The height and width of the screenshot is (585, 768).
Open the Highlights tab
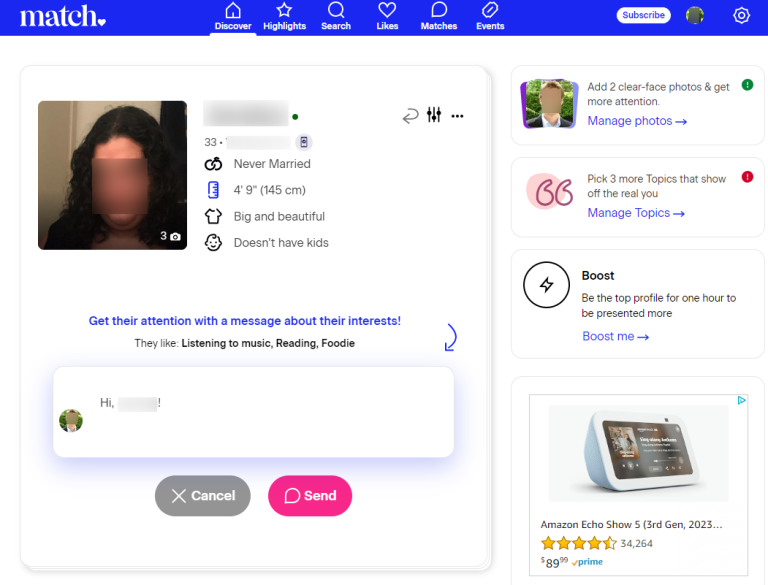pos(284,17)
